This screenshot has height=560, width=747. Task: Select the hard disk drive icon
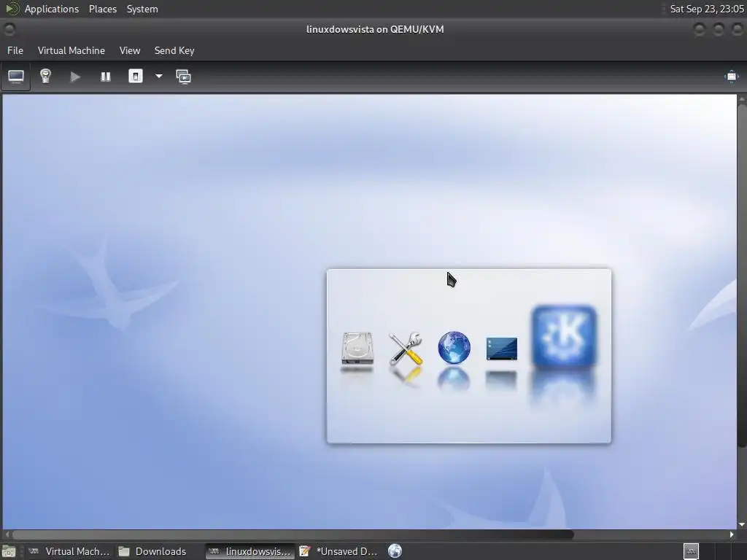pos(357,349)
